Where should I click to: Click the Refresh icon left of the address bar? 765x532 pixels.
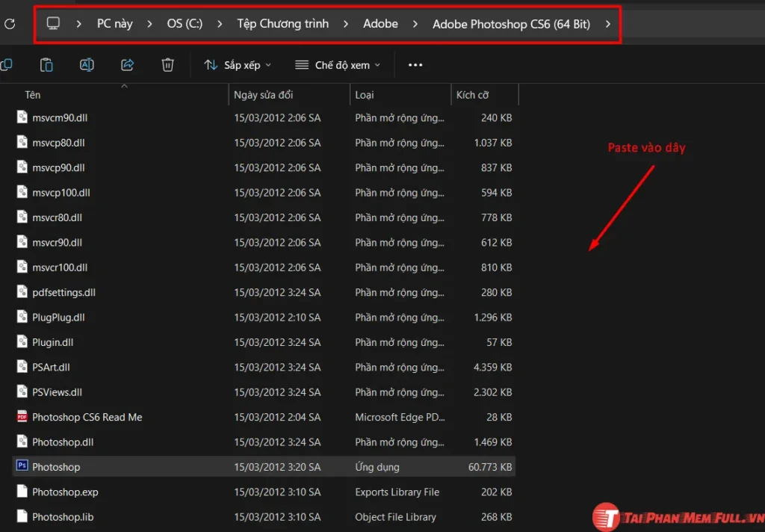[x=10, y=23]
